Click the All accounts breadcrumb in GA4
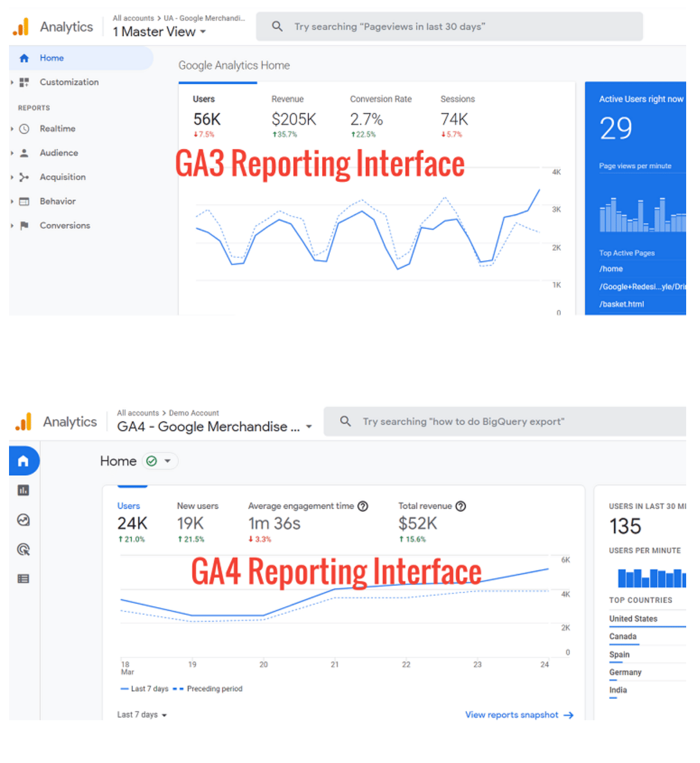 [138, 413]
